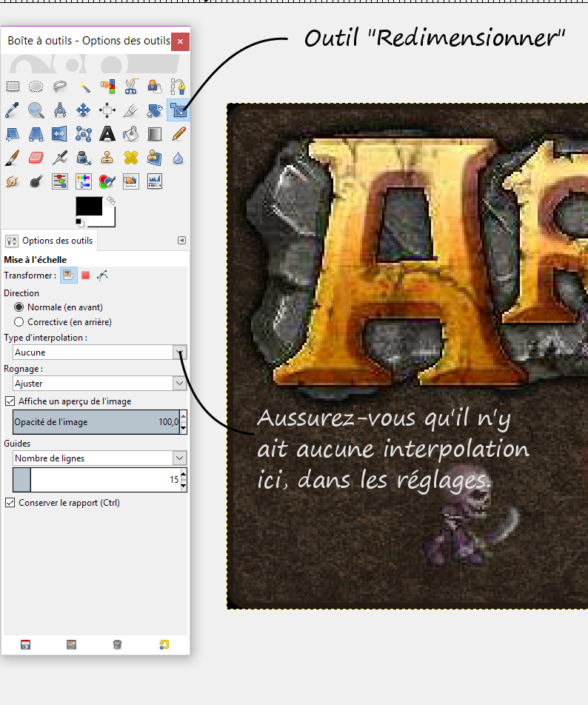The image size is (588, 705).
Task: Click the Opacité de l'image slider
Action: click(96, 422)
